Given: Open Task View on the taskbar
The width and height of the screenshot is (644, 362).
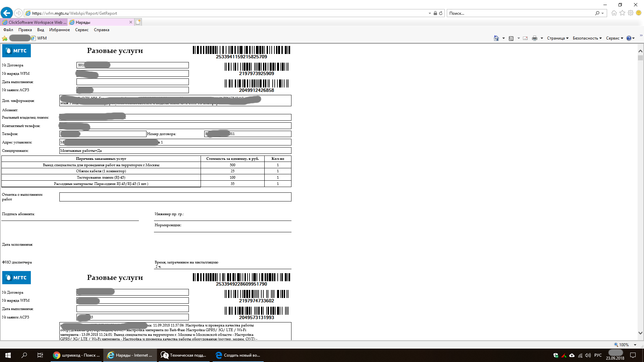Looking at the screenshot, I should point(40,355).
